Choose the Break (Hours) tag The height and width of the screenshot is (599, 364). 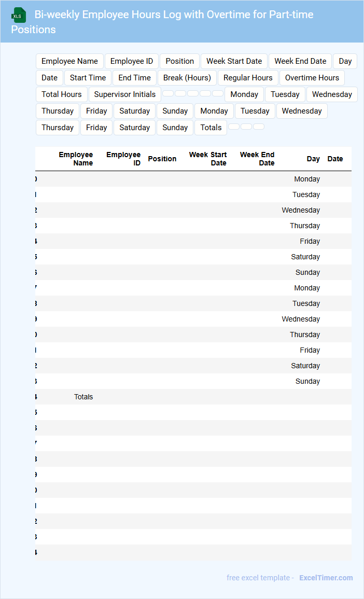pos(187,78)
